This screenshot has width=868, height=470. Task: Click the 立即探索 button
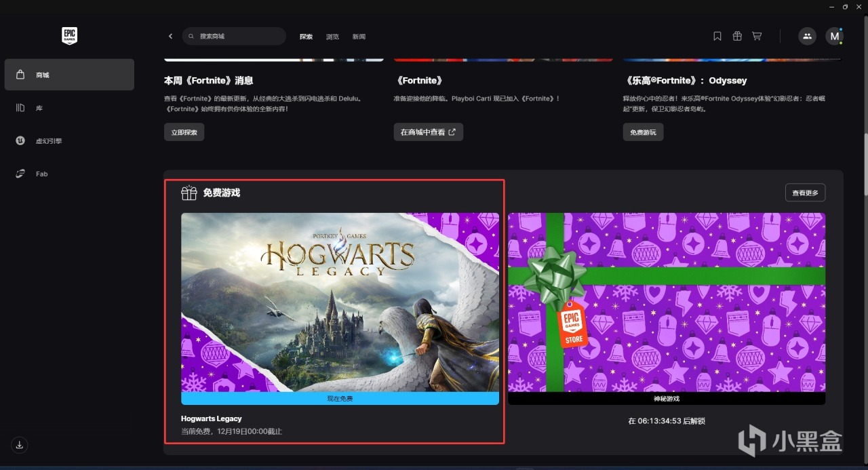(x=184, y=132)
